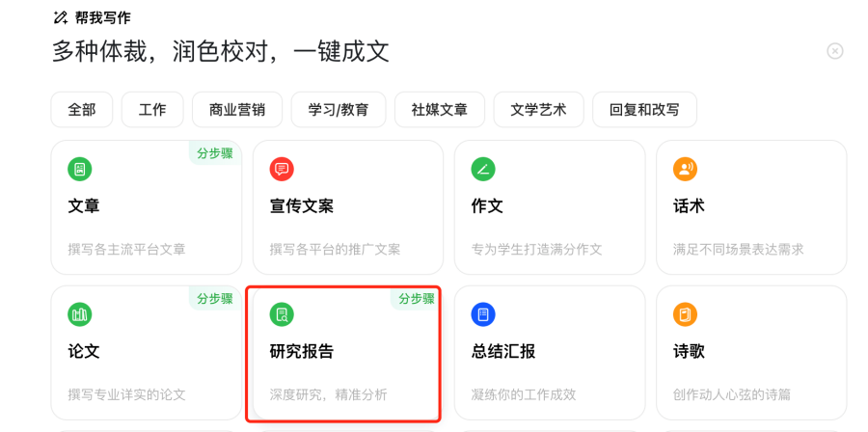Viewport: 868px width, 432px height.
Task: Filter by the 商业营销 category
Action: click(x=236, y=110)
